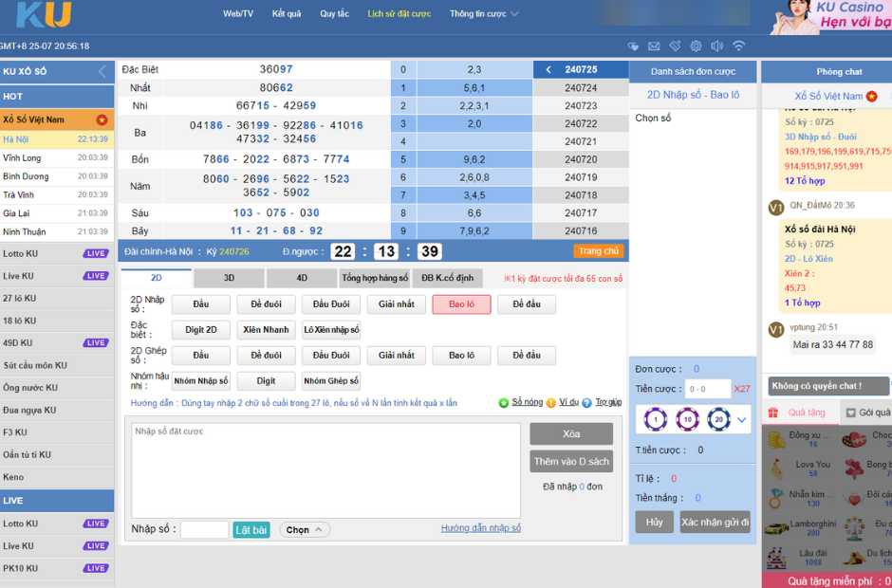This screenshot has height=588, width=892.
Task: Click Thêm vào D sách button
Action: point(571,462)
